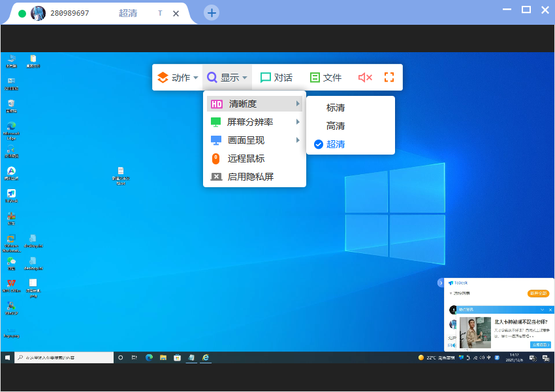Open the 对话 chat panel
The height and width of the screenshot is (392, 555).
click(276, 78)
